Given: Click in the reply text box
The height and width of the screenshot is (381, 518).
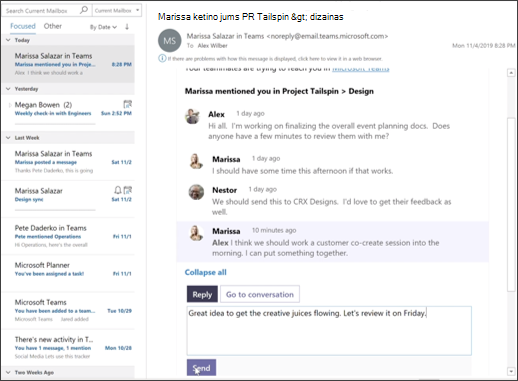Looking at the screenshot, I should (x=329, y=331).
